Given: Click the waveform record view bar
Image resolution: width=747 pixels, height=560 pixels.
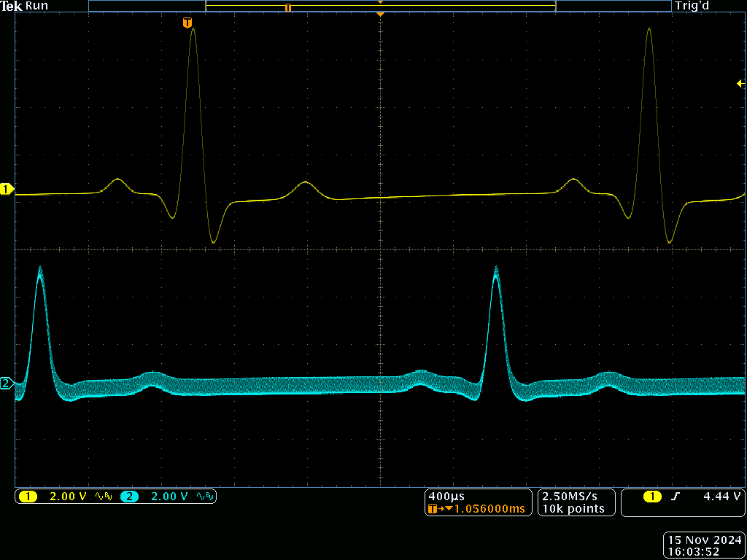Looking at the screenshot, I should point(379,7).
